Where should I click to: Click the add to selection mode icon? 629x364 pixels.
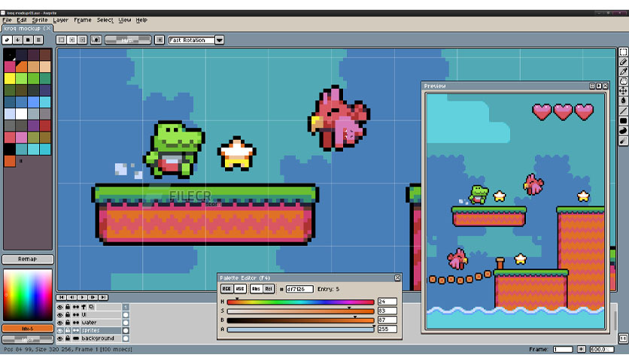72,40
